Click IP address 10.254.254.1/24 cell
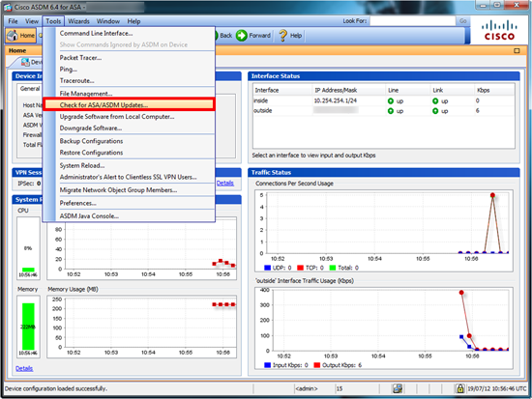 pyautogui.click(x=336, y=100)
